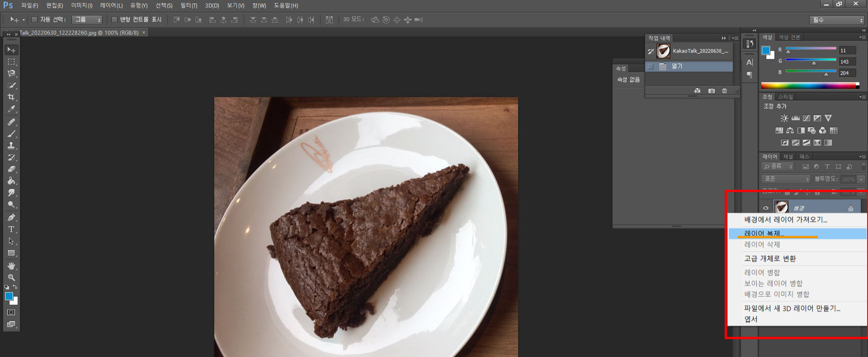Select the Eyedropper tool

tap(11, 109)
